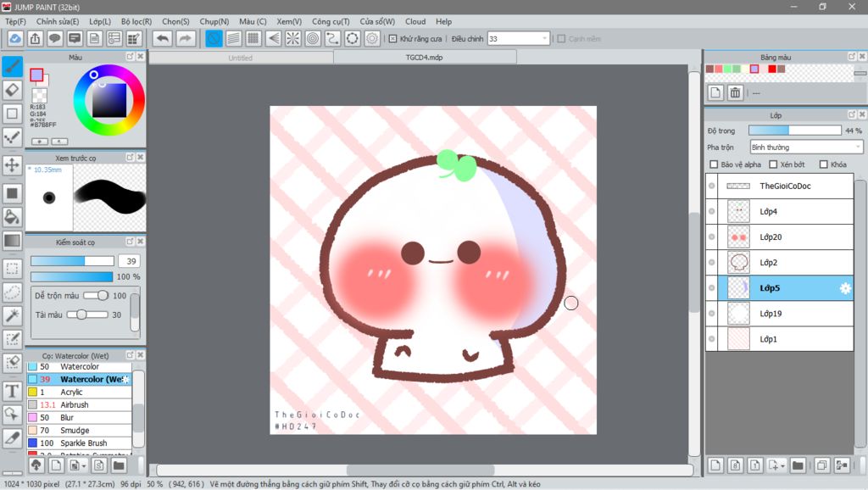
Task: Open the Công cụ(T) menu
Action: click(331, 21)
